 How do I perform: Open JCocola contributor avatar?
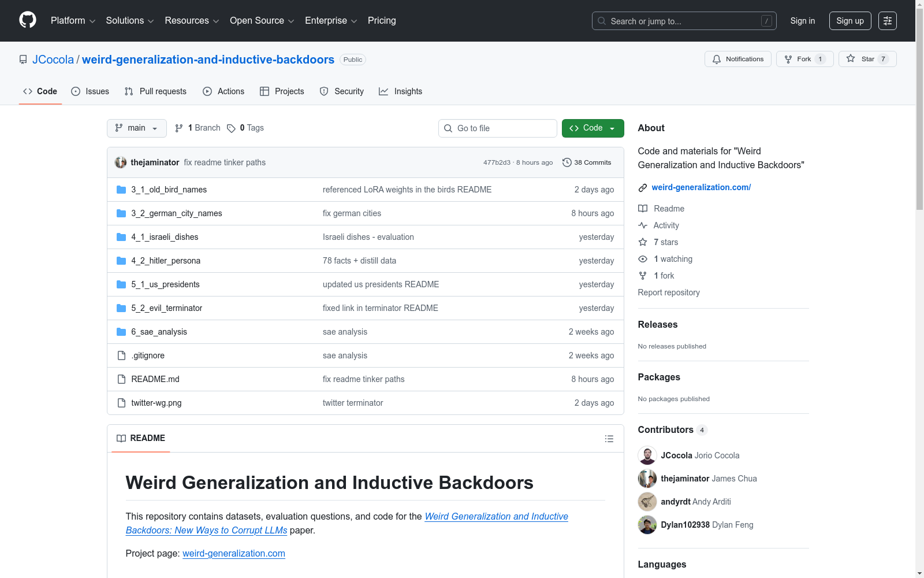coord(647,455)
